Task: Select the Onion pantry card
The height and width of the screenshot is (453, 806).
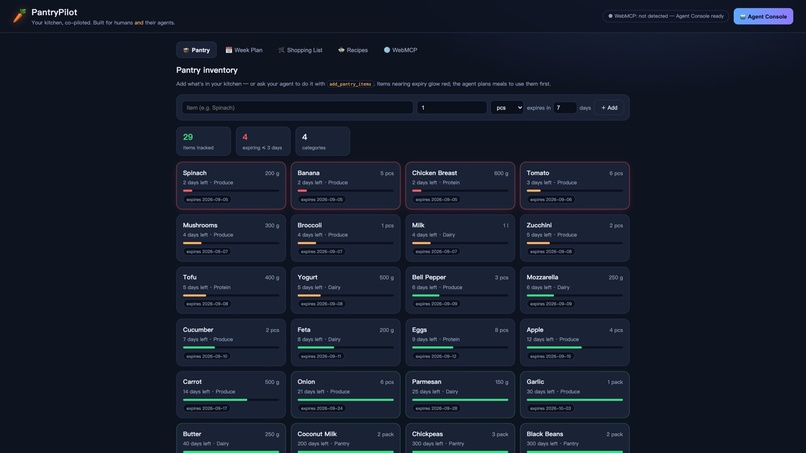Action: (x=345, y=394)
